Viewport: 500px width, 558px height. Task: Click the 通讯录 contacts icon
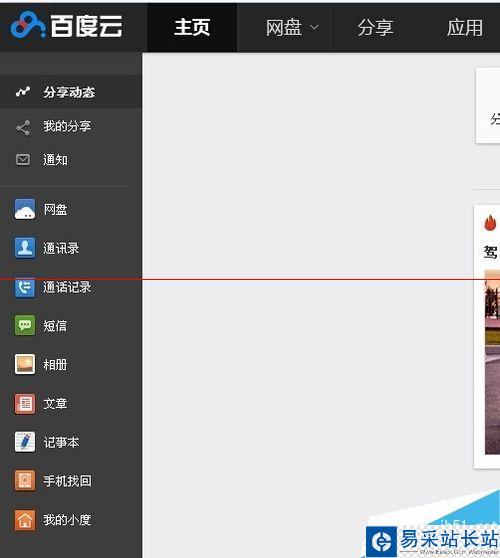pyautogui.click(x=25, y=248)
